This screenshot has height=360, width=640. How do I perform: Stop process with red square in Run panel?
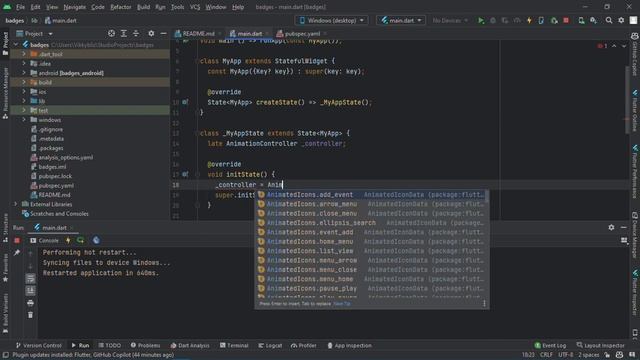[17, 240]
